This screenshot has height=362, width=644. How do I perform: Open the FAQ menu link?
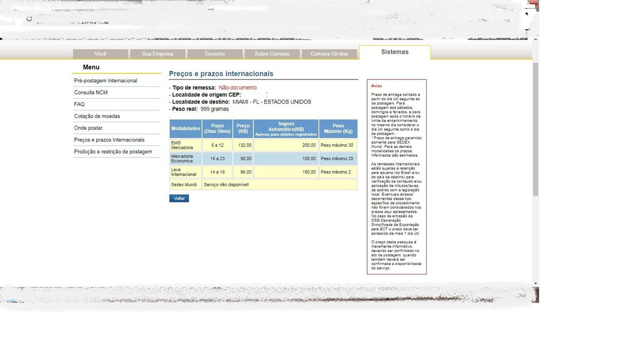[79, 104]
